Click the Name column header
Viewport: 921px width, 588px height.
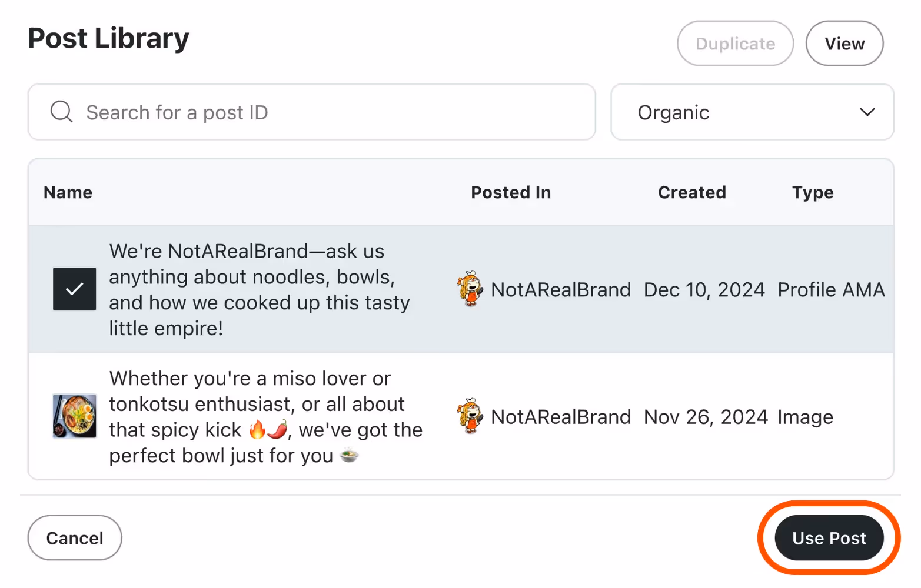click(x=68, y=192)
